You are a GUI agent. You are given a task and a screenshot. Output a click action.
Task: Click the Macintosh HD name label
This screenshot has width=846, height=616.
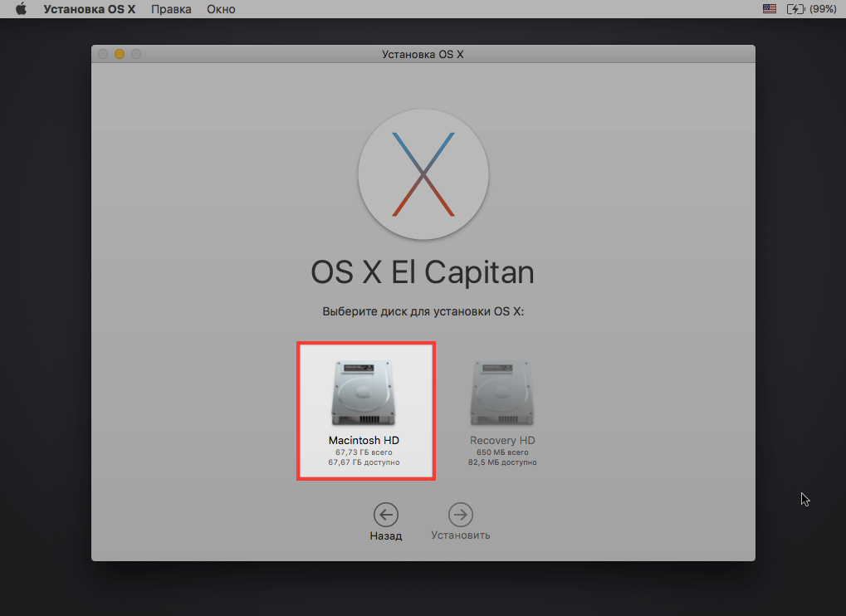click(x=364, y=440)
